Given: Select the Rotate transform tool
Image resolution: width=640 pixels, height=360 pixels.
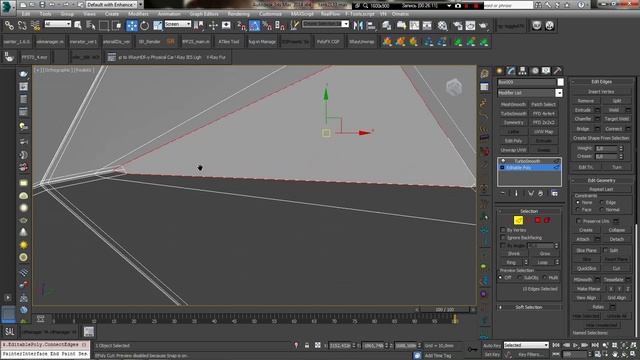Looking at the screenshot, I should pos(144,26).
